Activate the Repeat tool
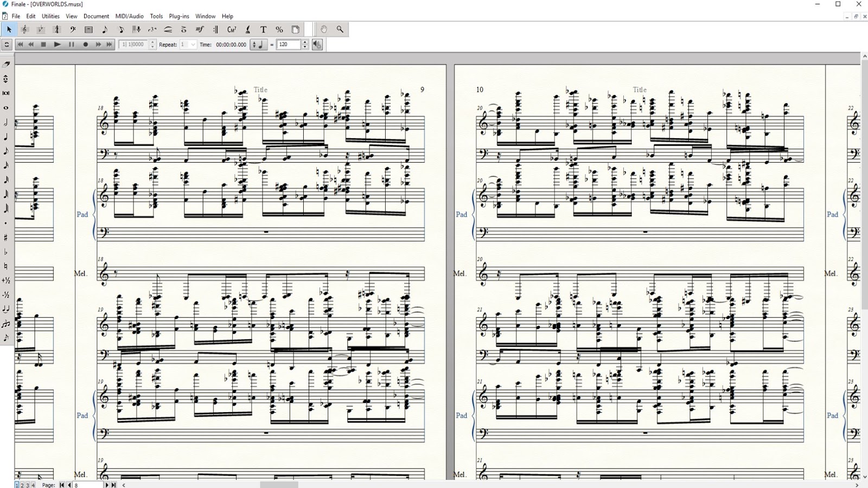 coord(216,29)
